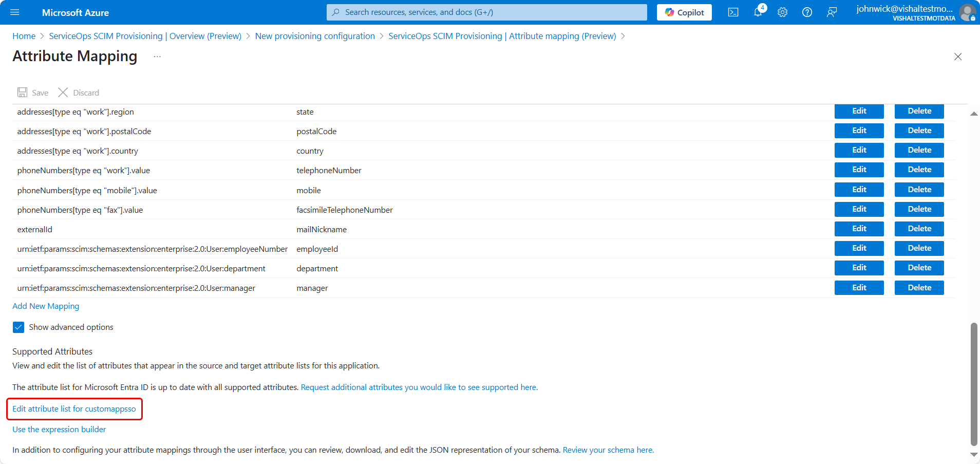Launch Cloud Shell from the top bar
980x464 pixels.
click(733, 12)
